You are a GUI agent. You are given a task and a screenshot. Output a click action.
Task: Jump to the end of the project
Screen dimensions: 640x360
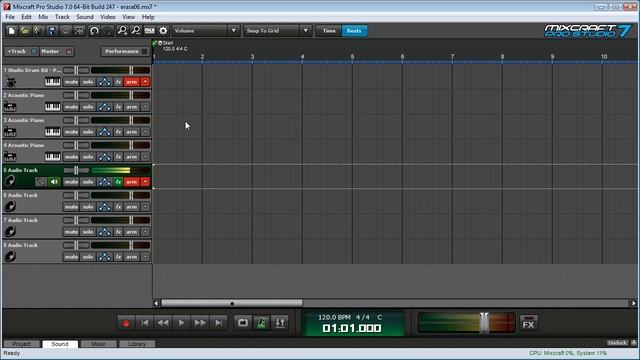tap(219, 323)
